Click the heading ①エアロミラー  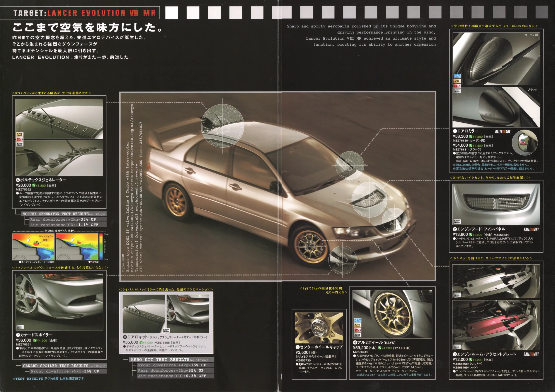point(466,131)
